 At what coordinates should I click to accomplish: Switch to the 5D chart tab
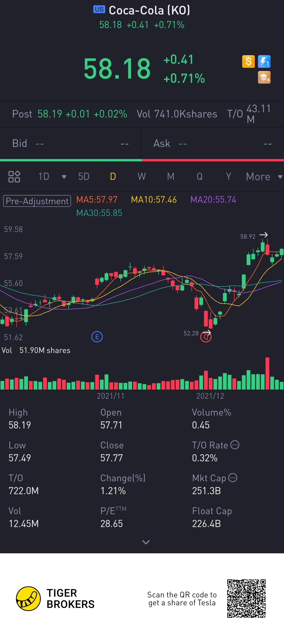click(x=84, y=177)
